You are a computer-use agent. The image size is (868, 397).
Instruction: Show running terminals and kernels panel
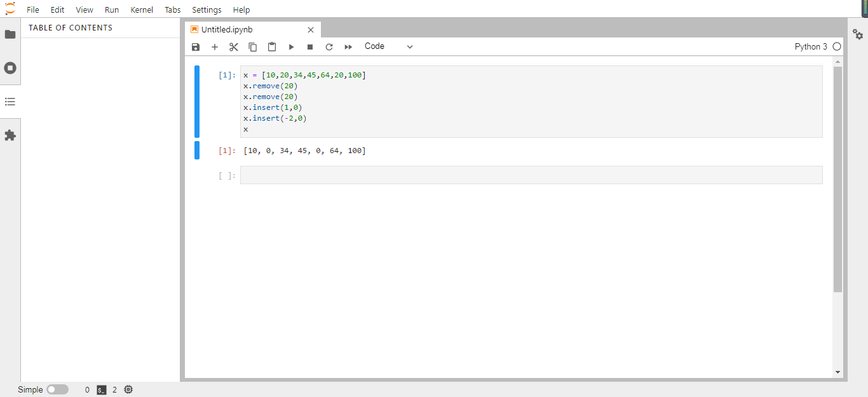10,68
